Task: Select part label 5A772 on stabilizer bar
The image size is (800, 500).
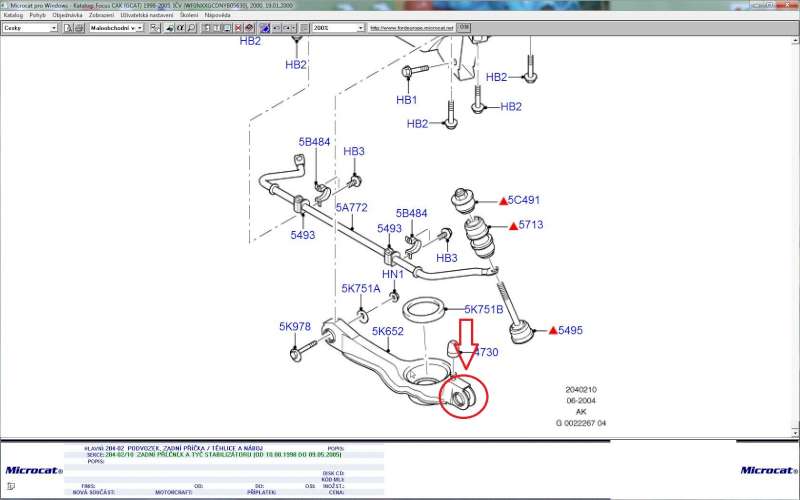Action: pyautogui.click(x=351, y=208)
